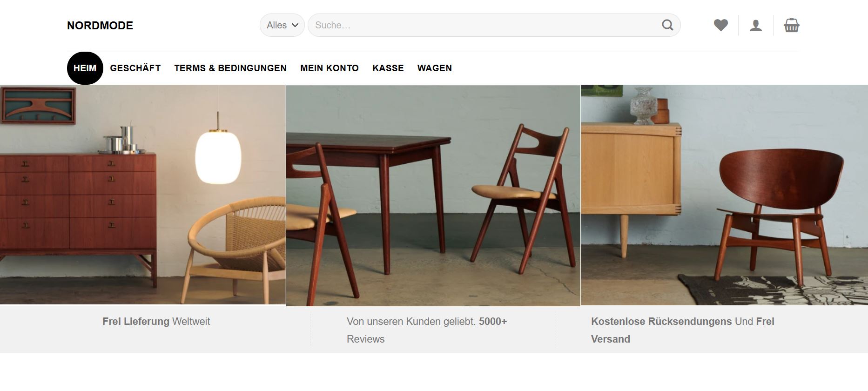Open the user account icon
Image resolution: width=868 pixels, height=391 pixels.
(756, 25)
